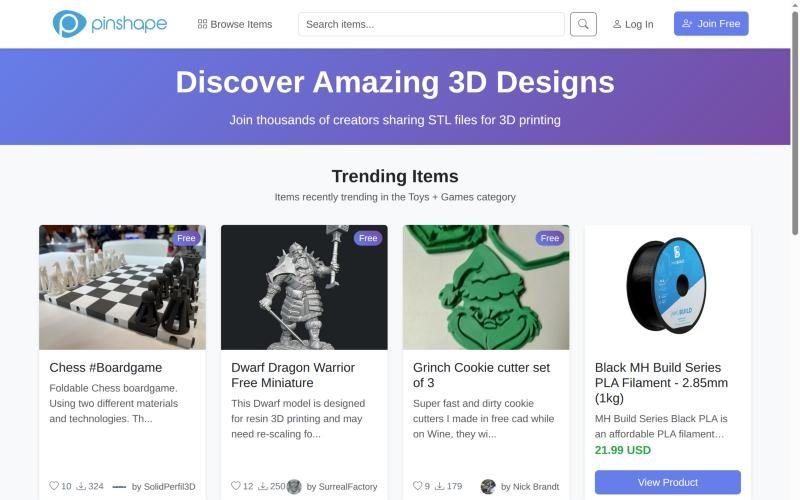Click 'Discover Amazing 3D Designs' banner heading
800x500 pixels.
(395, 82)
